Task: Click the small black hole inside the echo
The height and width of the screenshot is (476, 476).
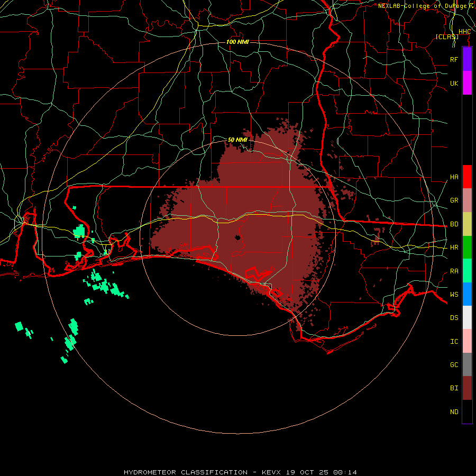Action: [237, 237]
